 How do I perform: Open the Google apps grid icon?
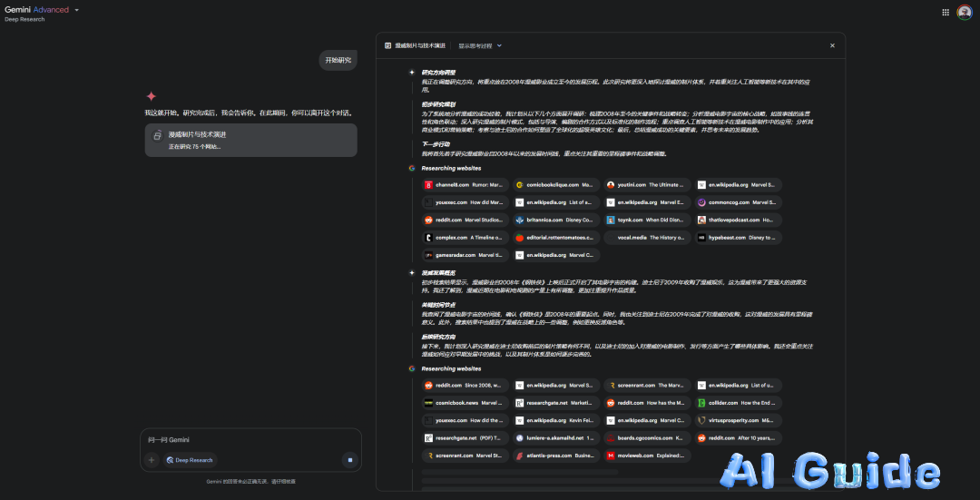946,12
